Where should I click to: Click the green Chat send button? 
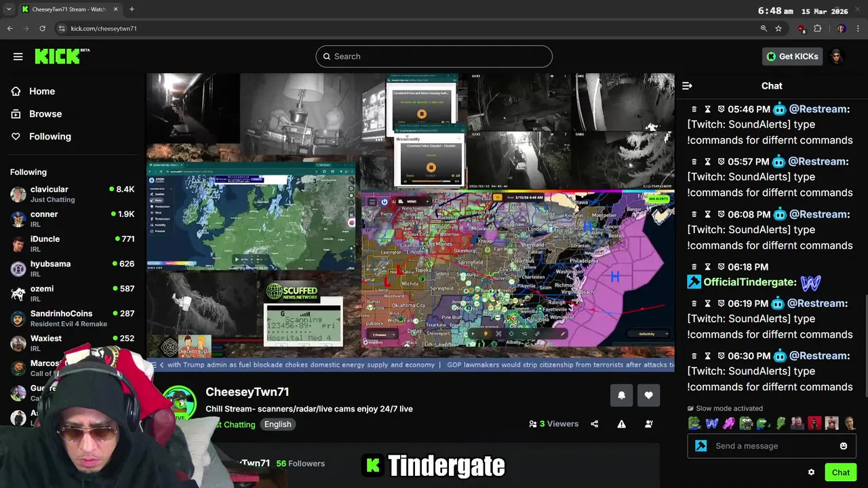840,472
